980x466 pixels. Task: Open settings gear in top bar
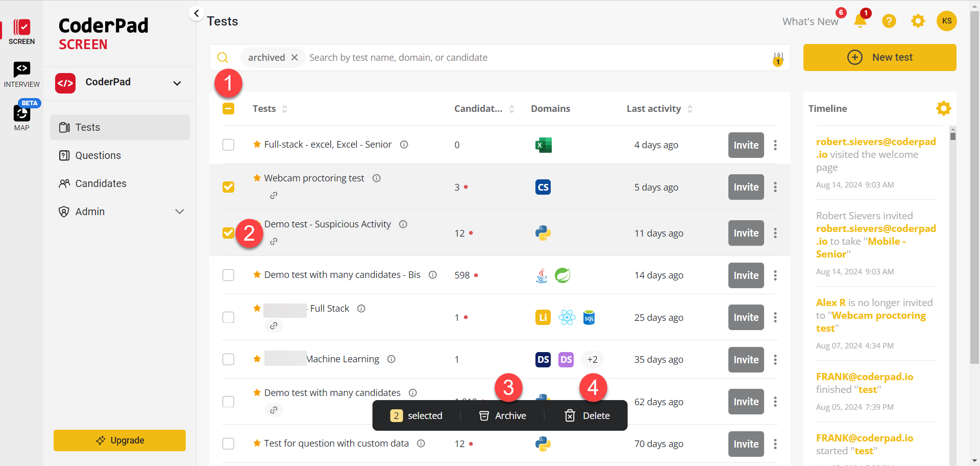click(x=918, y=21)
